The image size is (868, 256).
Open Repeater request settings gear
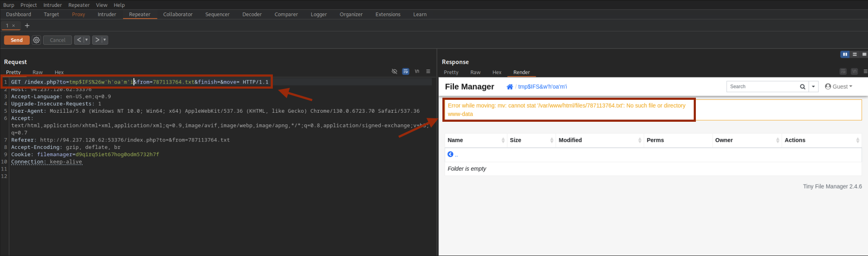(37, 40)
